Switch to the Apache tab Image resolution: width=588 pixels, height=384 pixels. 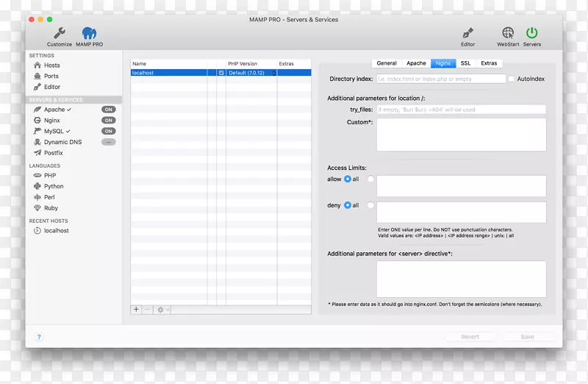pyautogui.click(x=416, y=63)
